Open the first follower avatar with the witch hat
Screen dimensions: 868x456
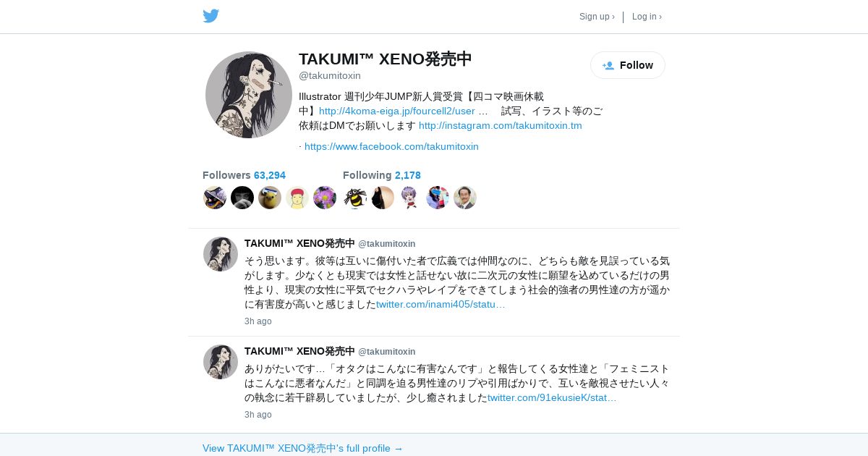[x=215, y=198]
